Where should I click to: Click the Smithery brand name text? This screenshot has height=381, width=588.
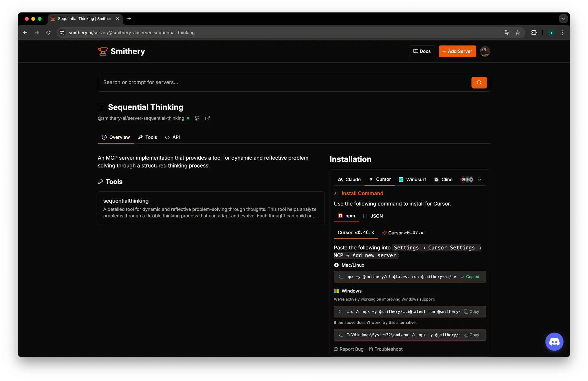(x=128, y=51)
